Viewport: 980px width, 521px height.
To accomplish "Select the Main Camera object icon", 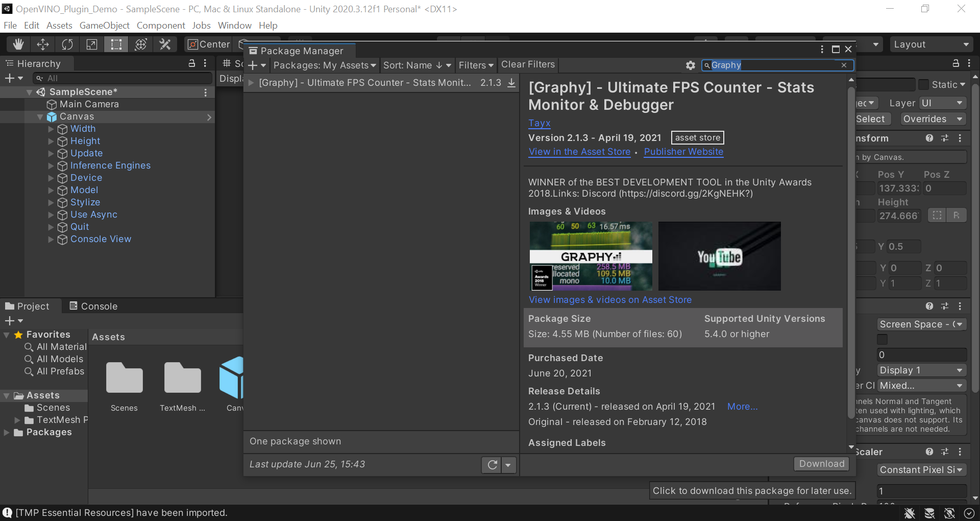I will pyautogui.click(x=52, y=104).
